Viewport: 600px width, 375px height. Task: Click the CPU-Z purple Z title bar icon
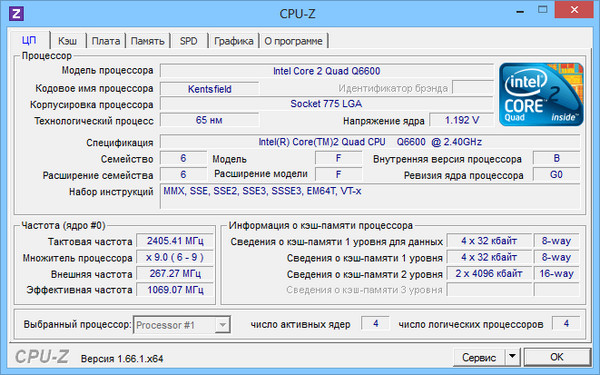[16, 13]
